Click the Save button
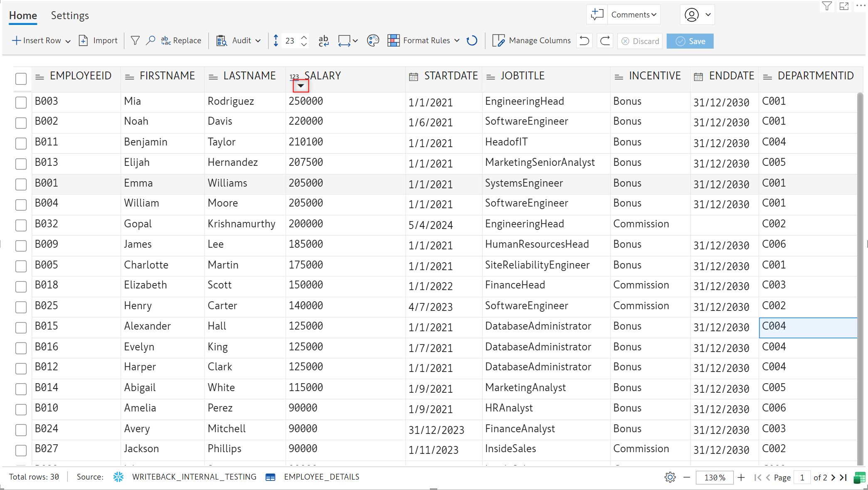Viewport: 868px width, 490px height. click(x=690, y=41)
